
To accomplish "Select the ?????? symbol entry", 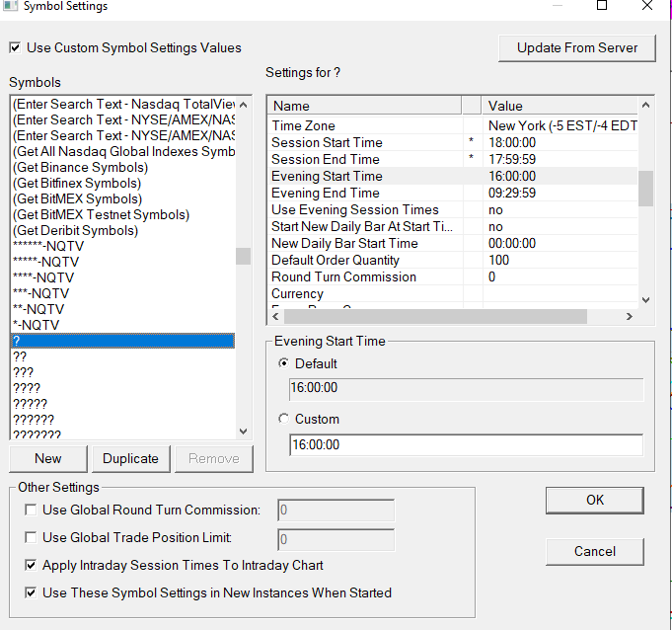I will [123, 420].
